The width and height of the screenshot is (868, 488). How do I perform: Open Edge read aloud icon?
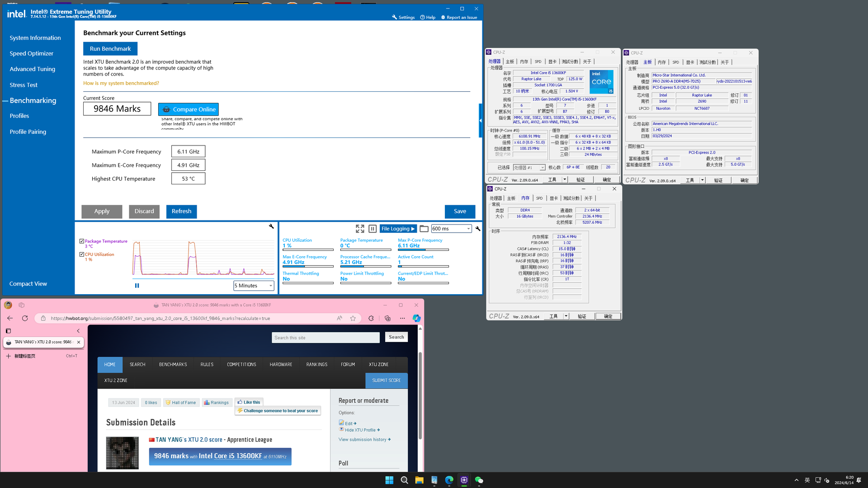[x=340, y=318]
